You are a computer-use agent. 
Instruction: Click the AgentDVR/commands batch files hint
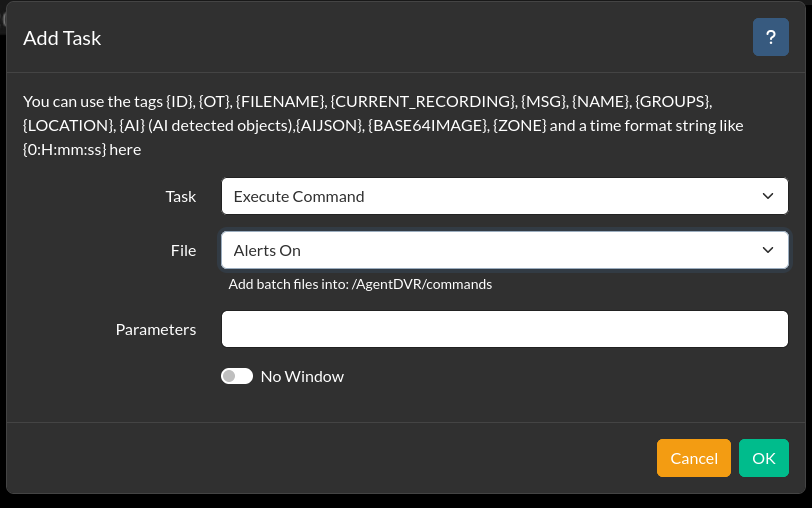pyautogui.click(x=360, y=284)
